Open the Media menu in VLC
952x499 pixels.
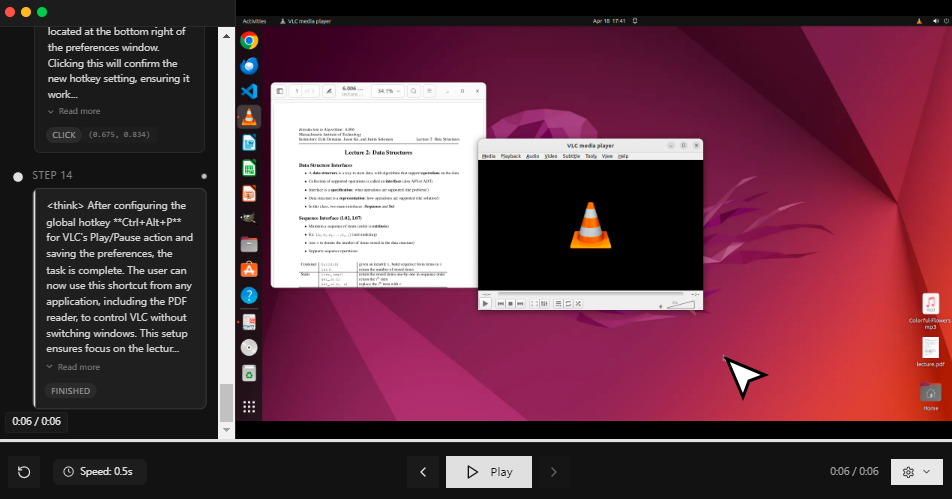pos(488,157)
